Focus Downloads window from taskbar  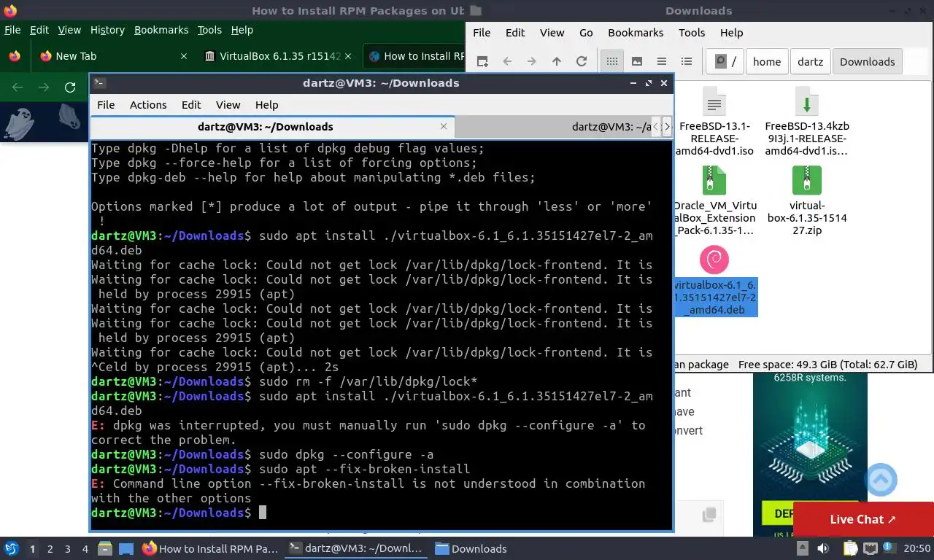(x=471, y=548)
